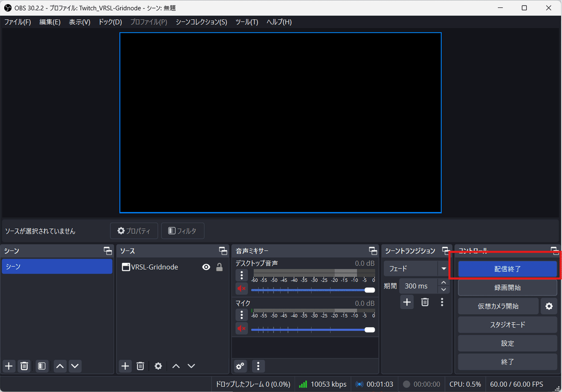Open audio mixer menu dots at bottom
The width and height of the screenshot is (562, 392).
(258, 366)
